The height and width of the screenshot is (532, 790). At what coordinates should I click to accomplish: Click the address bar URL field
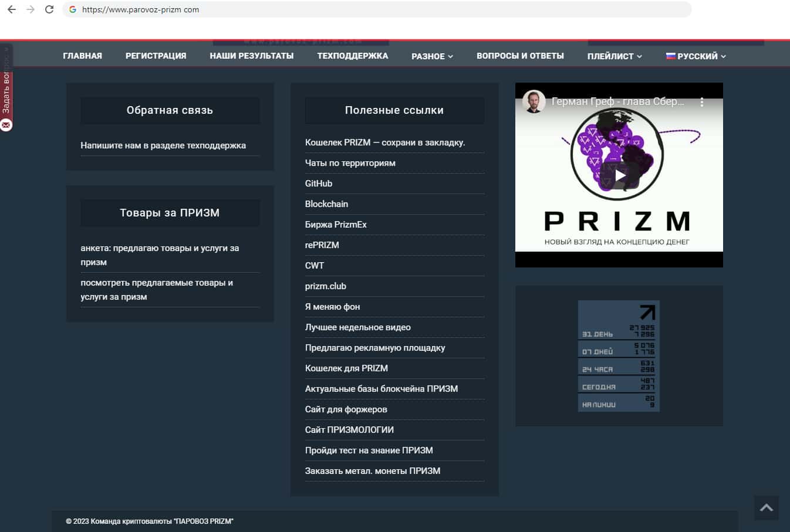(377, 9)
